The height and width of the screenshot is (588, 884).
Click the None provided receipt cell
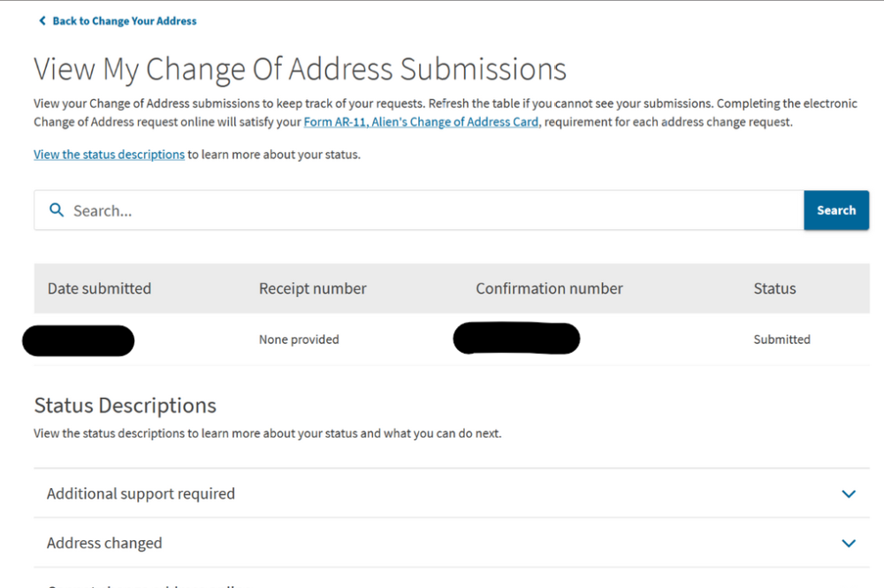pos(299,340)
